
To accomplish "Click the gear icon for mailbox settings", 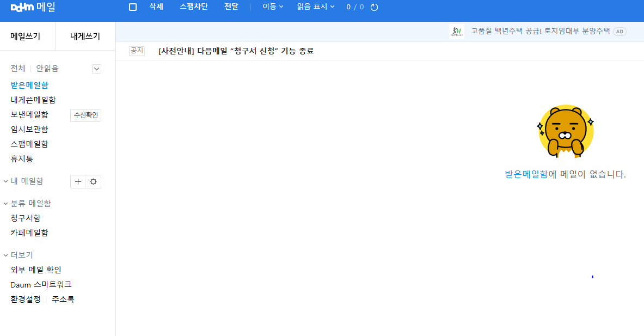I will click(93, 181).
